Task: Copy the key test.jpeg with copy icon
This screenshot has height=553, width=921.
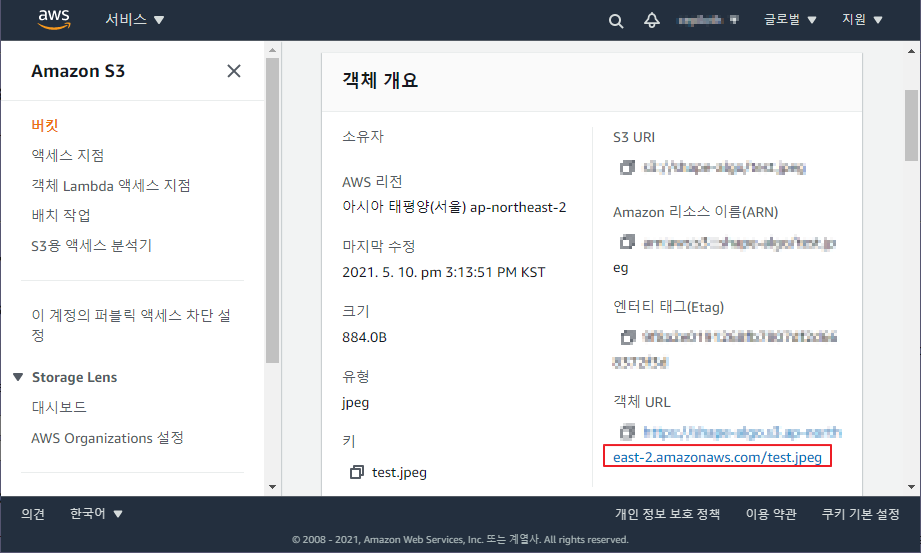Action: [357, 472]
